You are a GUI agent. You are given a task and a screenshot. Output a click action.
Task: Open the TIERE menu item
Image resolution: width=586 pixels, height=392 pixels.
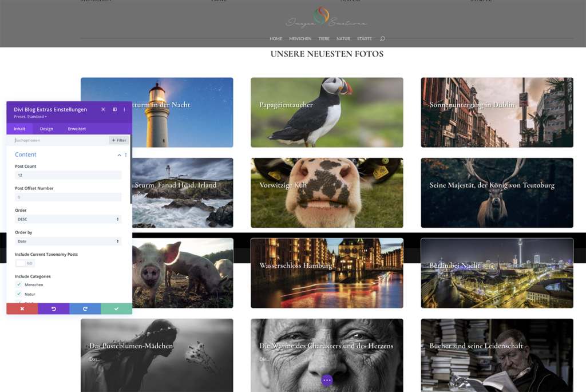[x=324, y=38]
